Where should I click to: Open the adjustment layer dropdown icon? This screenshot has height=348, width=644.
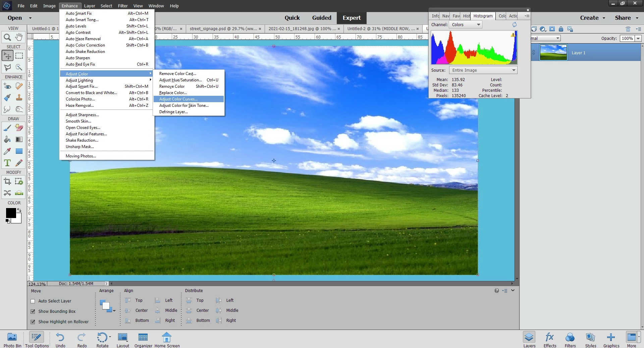[x=543, y=29]
